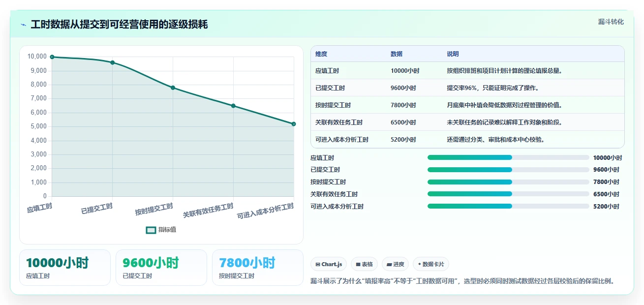The width and height of the screenshot is (644, 305).
Task: Click the 漏斗转化 label at top right
Action: pyautogui.click(x=611, y=22)
